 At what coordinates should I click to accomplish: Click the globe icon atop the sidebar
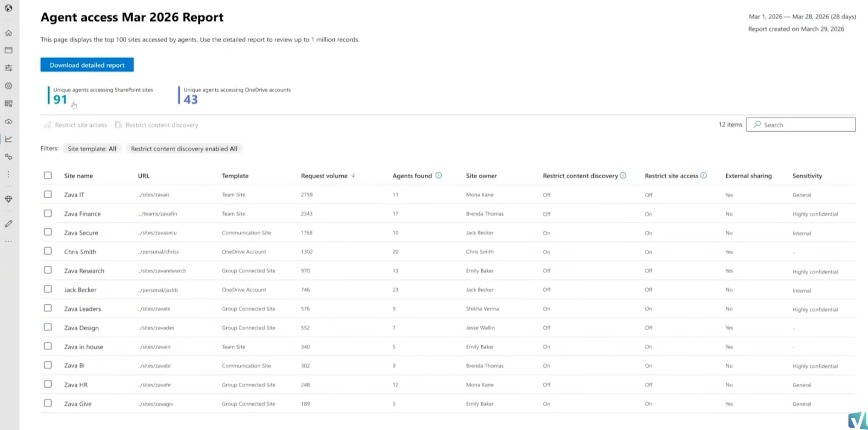(8, 8)
